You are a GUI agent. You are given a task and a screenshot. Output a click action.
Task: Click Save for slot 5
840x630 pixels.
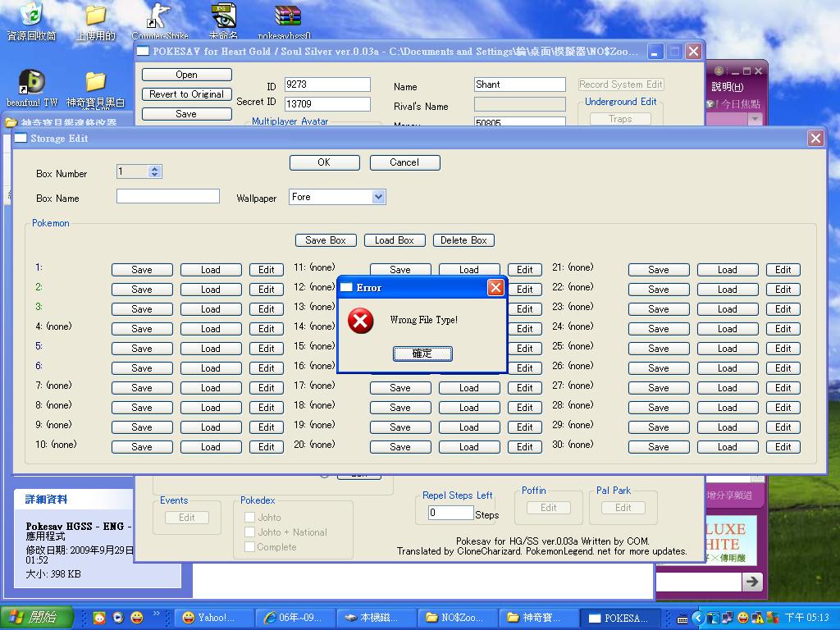pyautogui.click(x=142, y=349)
